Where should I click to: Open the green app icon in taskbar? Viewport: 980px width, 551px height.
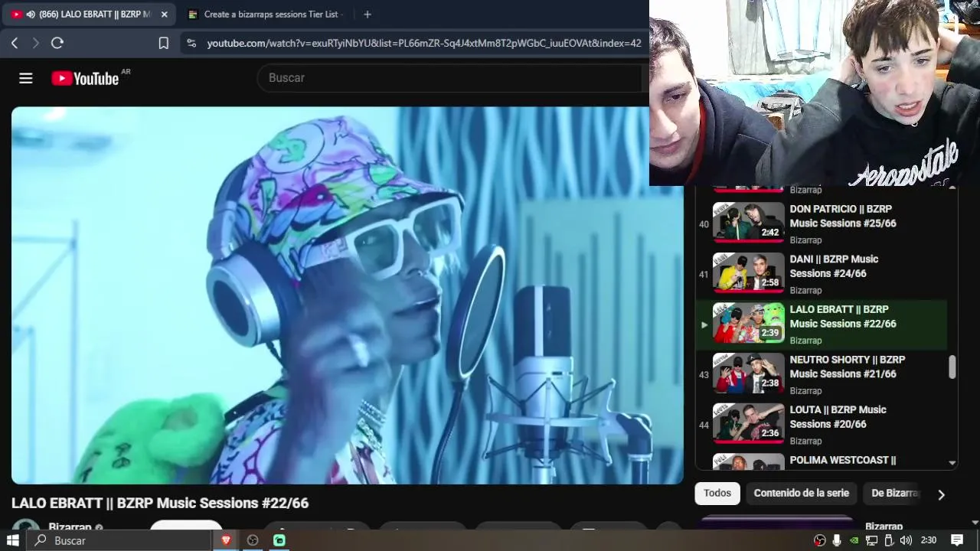[x=279, y=540]
